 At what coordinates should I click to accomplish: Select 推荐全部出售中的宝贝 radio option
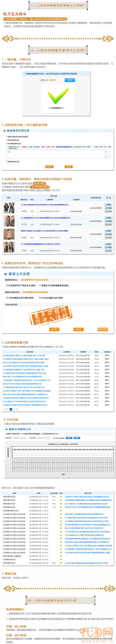coord(7,137)
